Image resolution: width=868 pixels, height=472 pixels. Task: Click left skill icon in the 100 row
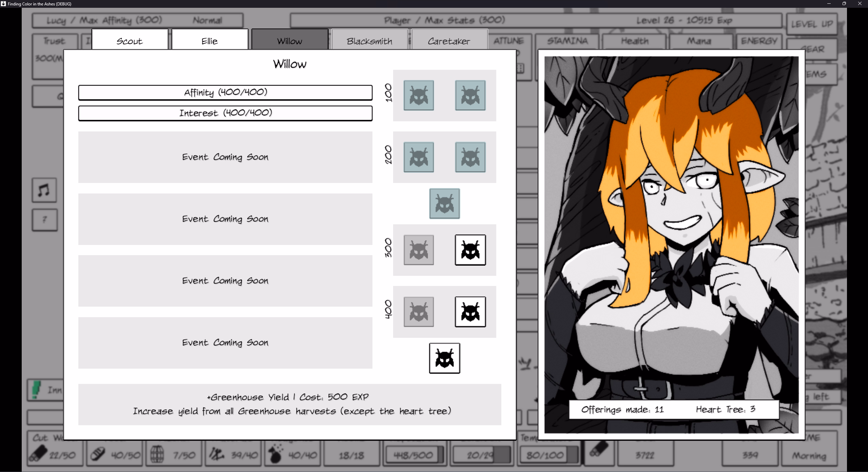click(419, 95)
